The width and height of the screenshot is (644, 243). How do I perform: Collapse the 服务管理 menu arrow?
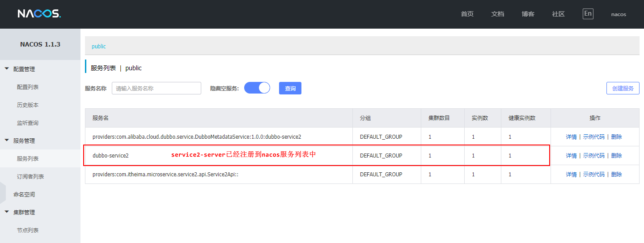point(7,141)
